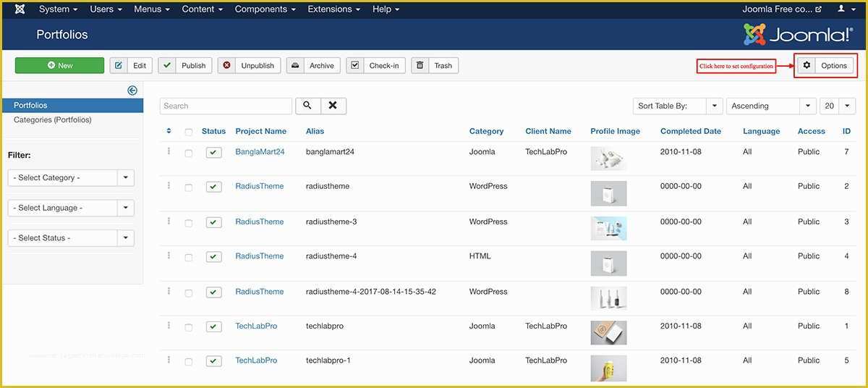This screenshot has height=388, width=868.
Task: Click the sort order arrows column header
Action: (x=169, y=131)
